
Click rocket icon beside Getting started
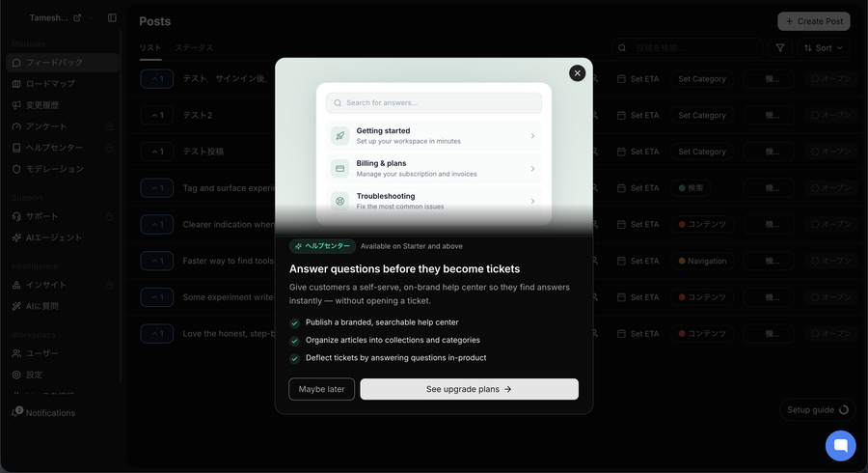(339, 136)
